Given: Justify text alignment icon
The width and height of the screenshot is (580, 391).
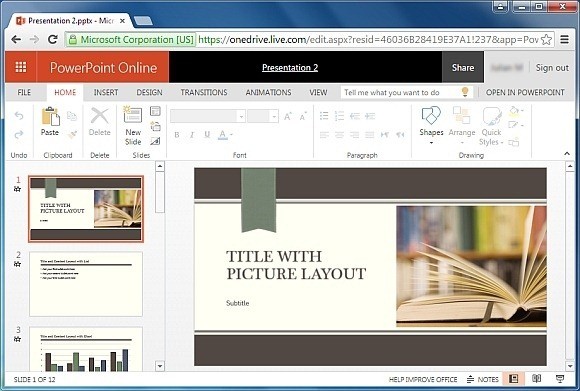Looking at the screenshot, I should tap(370, 135).
